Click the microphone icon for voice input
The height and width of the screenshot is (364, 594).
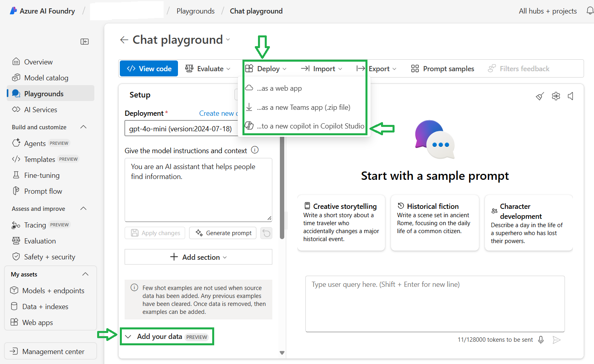coord(541,340)
